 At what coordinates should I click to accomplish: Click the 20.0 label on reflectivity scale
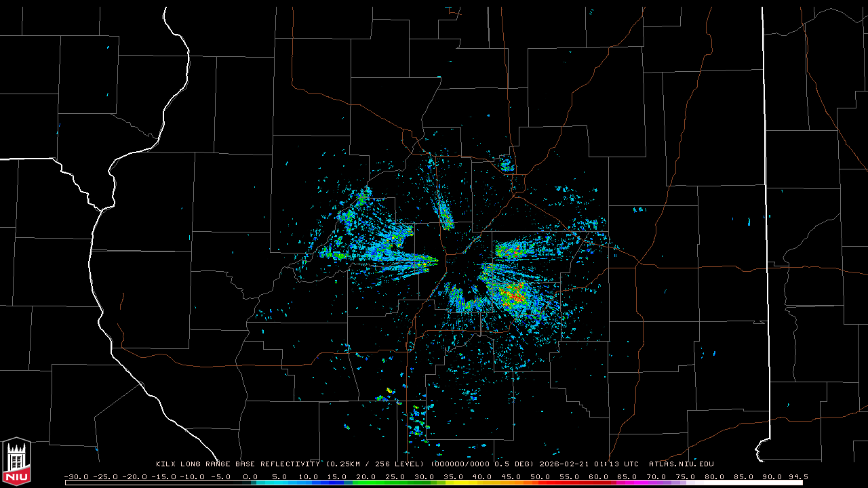[366, 476]
